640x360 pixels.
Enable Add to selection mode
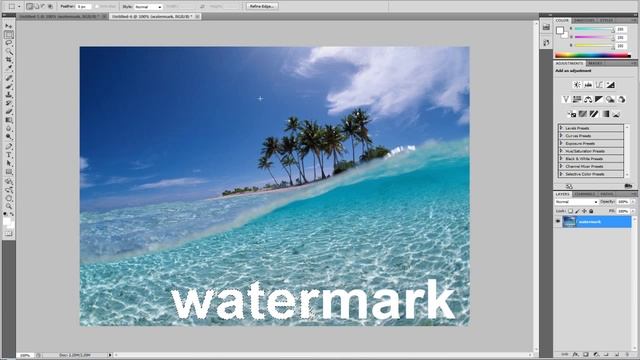[x=37, y=7]
